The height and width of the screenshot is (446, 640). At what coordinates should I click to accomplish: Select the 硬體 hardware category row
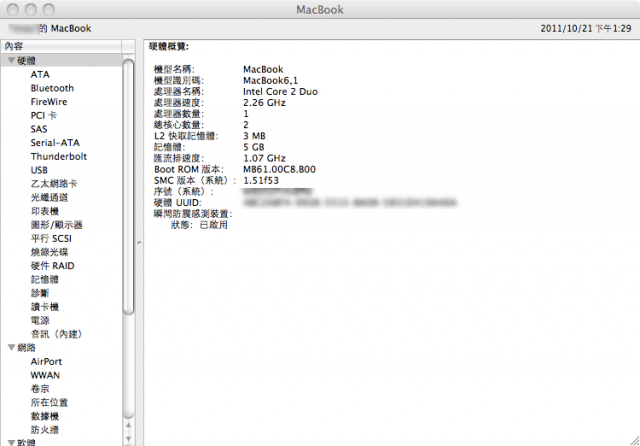pos(61,60)
